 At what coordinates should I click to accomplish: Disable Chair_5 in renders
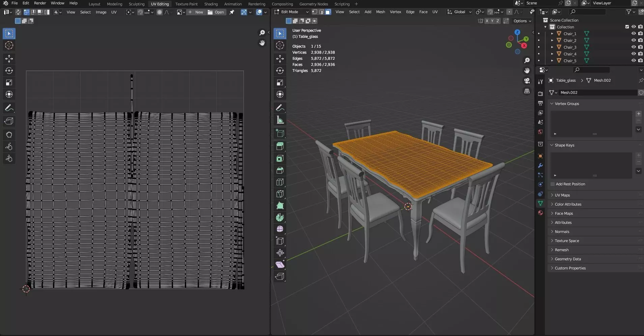coord(640,60)
